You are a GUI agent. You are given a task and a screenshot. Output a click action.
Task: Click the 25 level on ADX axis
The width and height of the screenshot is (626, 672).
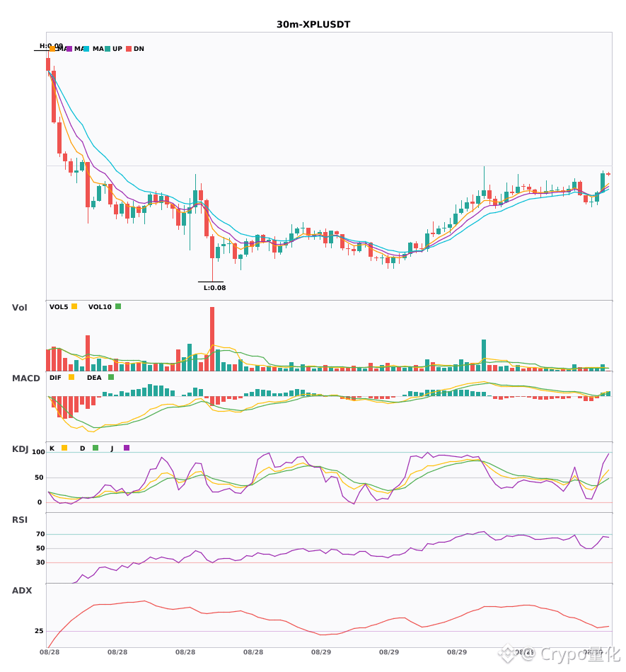(x=39, y=631)
